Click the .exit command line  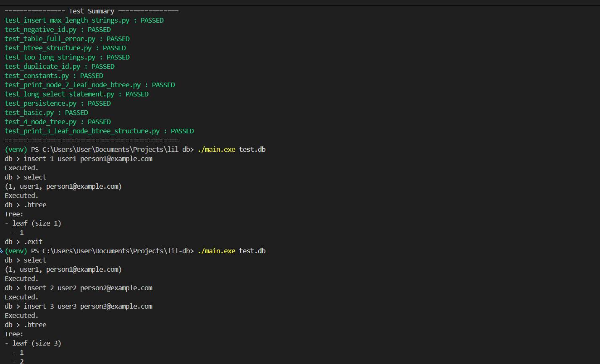[x=33, y=242]
